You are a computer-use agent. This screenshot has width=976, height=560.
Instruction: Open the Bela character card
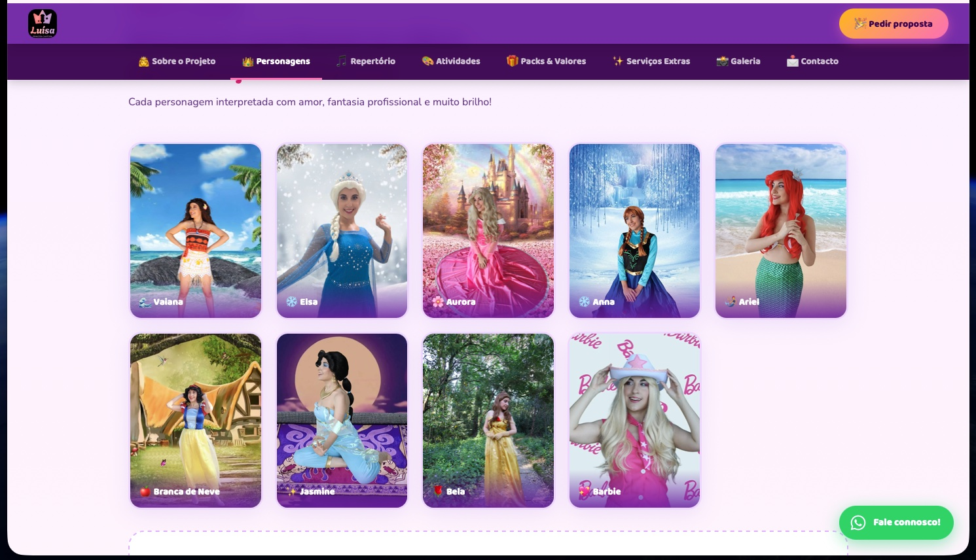488,421
